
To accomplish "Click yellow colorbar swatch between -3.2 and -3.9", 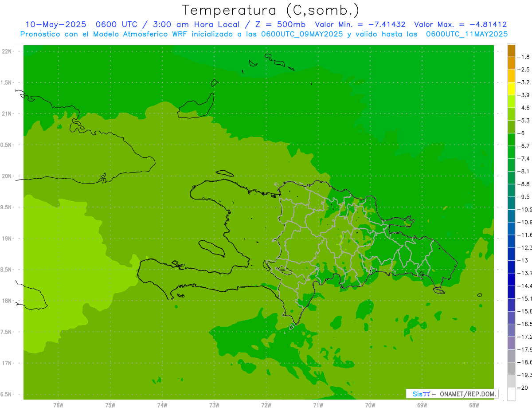I will pos(511,89).
